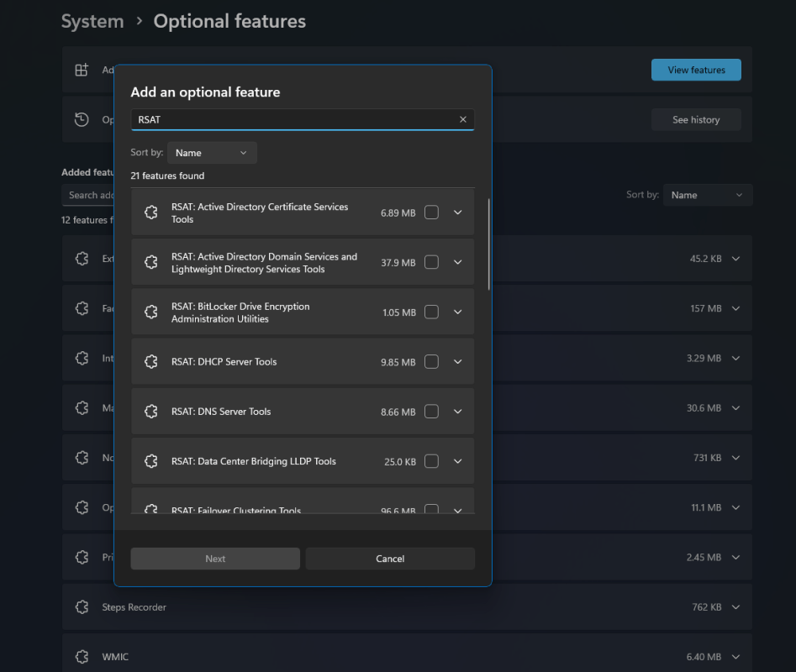Viewport: 796px width, 672px height.
Task: Expand the WMIC row chevron
Action: coord(735,657)
